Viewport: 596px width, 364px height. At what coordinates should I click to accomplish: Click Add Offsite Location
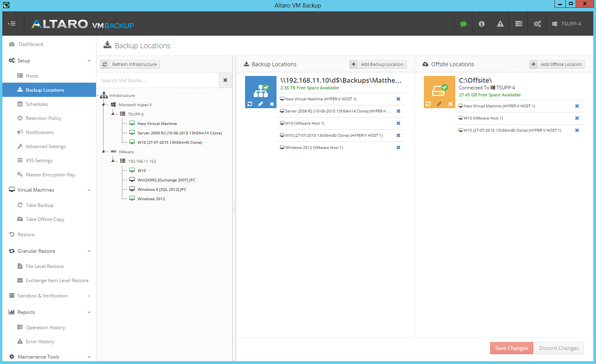557,64
